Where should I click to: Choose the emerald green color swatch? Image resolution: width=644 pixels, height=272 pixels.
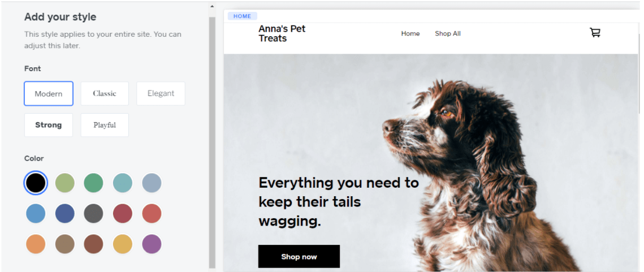tap(94, 183)
